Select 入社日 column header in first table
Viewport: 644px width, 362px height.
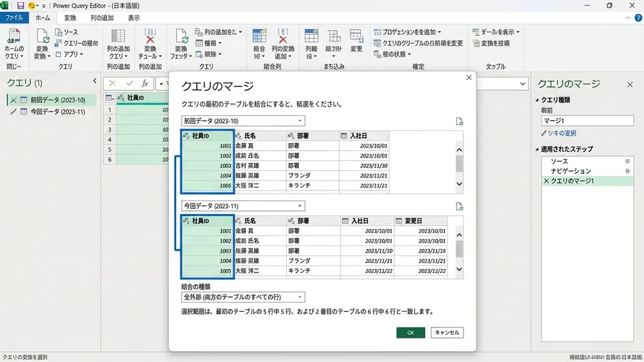click(364, 136)
